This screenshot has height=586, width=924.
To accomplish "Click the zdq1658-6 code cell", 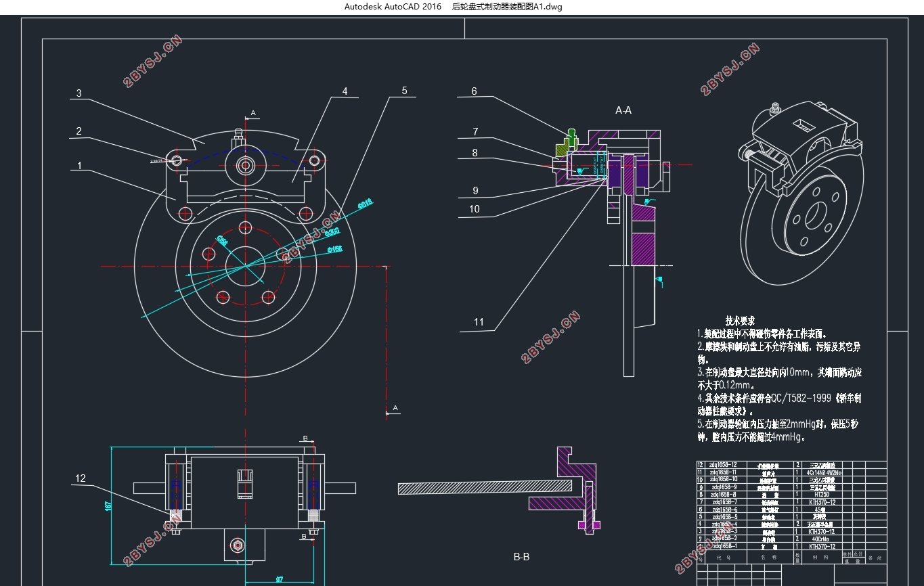I will pos(726,510).
